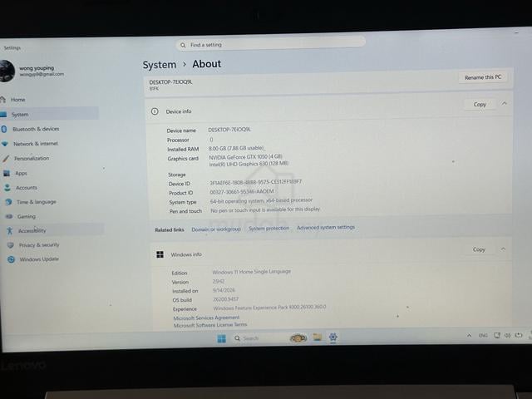Screen dimensions: 532x399
Task: Click the Home house icon
Action: click(x=2, y=100)
